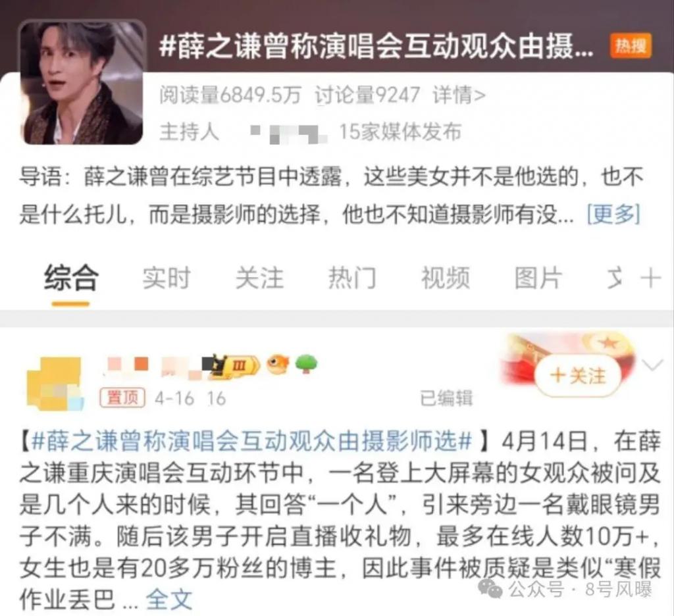Tap the green tree badge icon
The image size is (674, 616).
click(x=307, y=364)
